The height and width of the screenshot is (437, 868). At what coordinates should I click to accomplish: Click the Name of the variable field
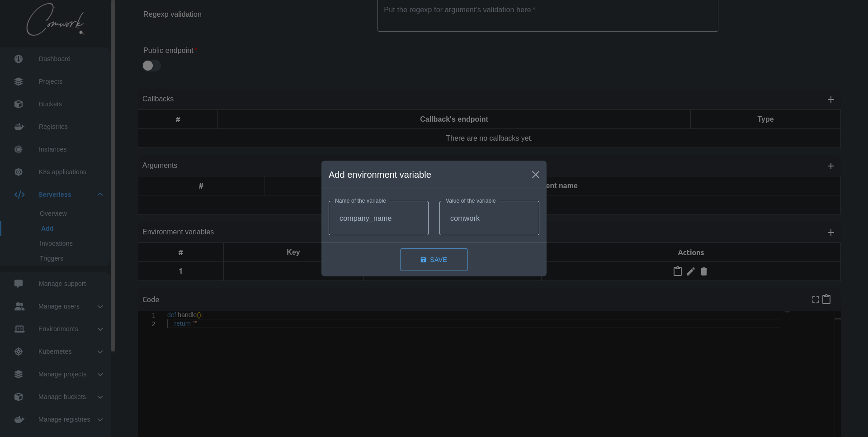click(x=378, y=218)
